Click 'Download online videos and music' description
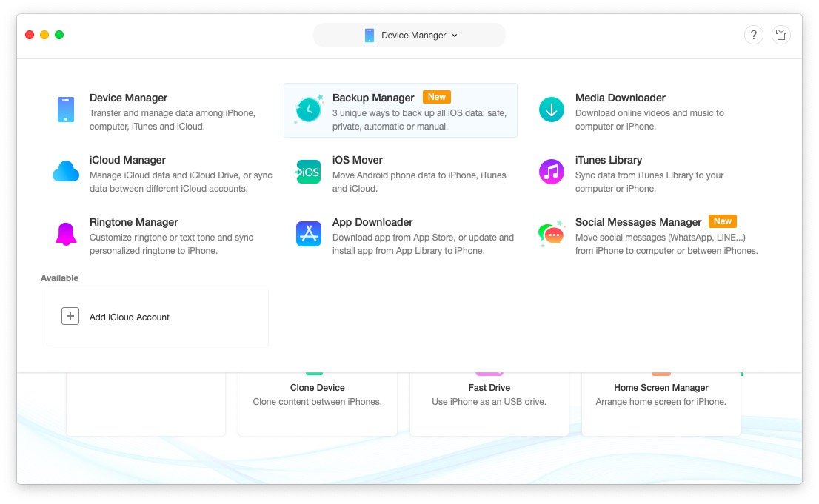819x504 pixels. [x=649, y=120]
